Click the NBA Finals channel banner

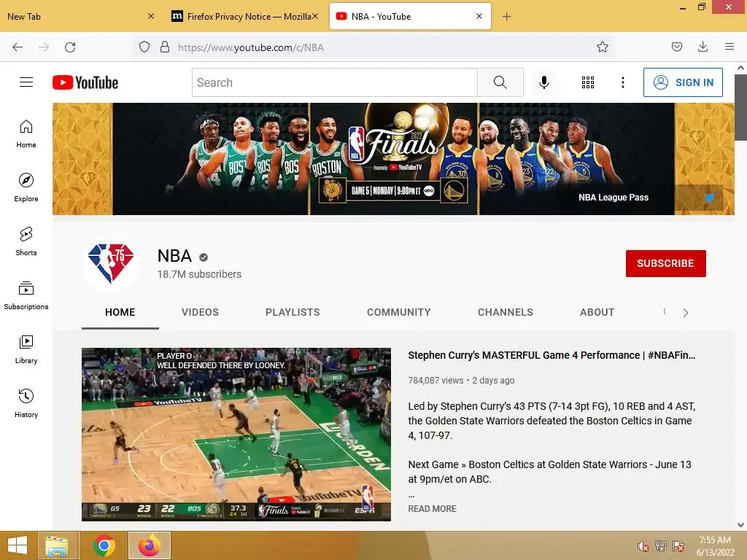pos(393,159)
